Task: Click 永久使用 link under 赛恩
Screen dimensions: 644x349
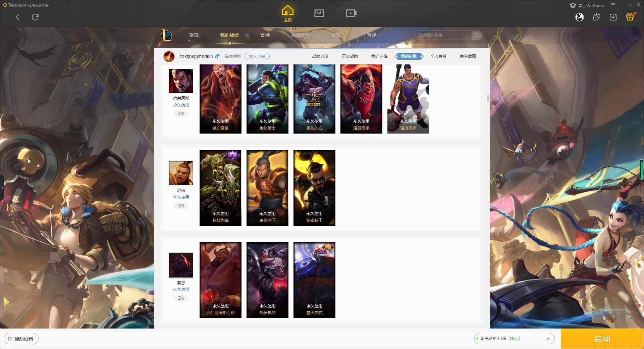Action: point(181,290)
